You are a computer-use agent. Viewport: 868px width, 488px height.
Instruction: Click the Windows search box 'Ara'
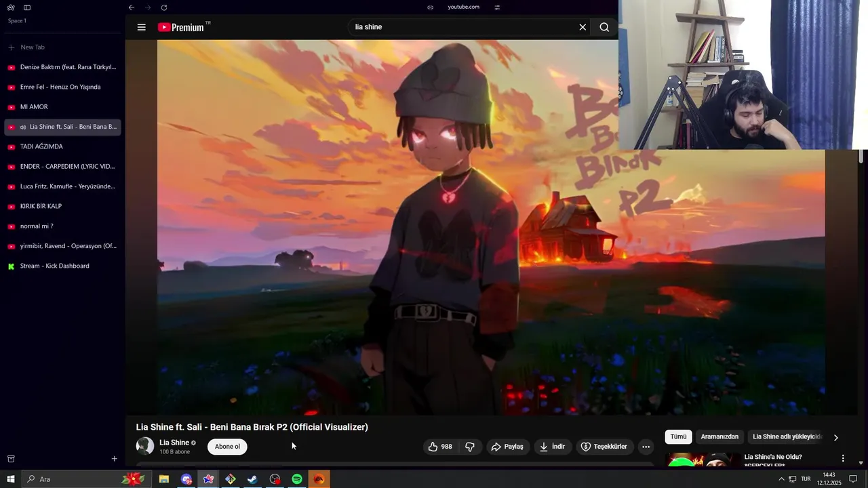(x=85, y=479)
